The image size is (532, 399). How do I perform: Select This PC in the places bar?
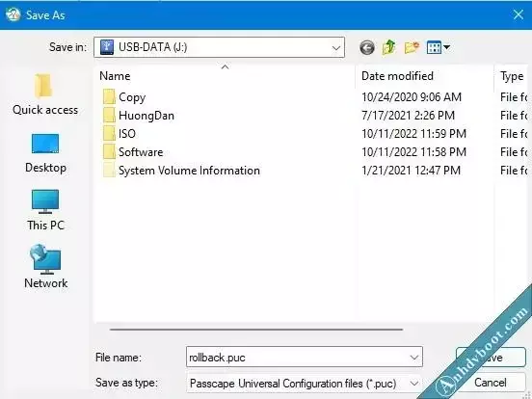pos(45,210)
